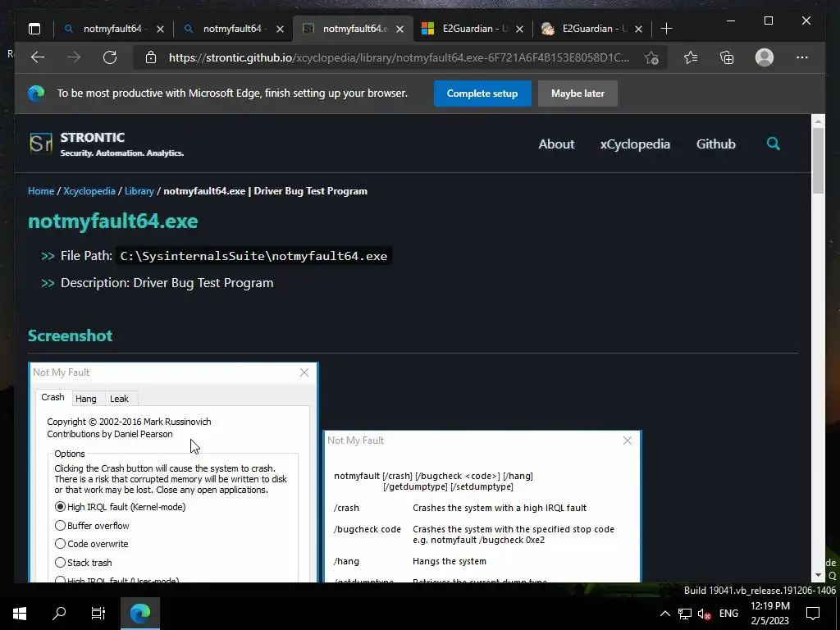Open Task View on taskbar
The width and height of the screenshot is (840, 630).
[98, 614]
